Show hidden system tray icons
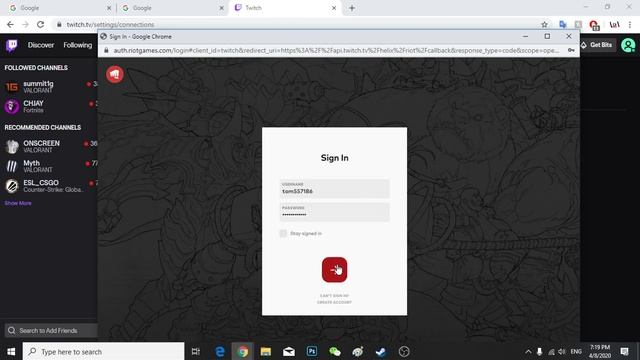Image resolution: width=640 pixels, height=360 pixels. [528, 351]
